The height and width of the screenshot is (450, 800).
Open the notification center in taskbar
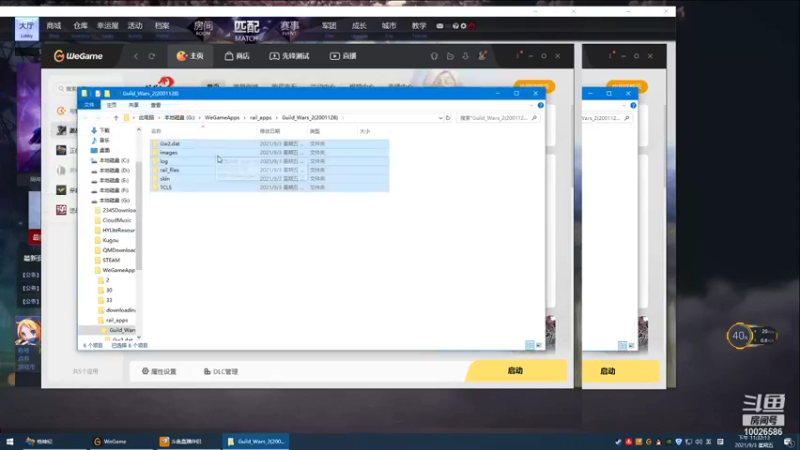coord(789,442)
